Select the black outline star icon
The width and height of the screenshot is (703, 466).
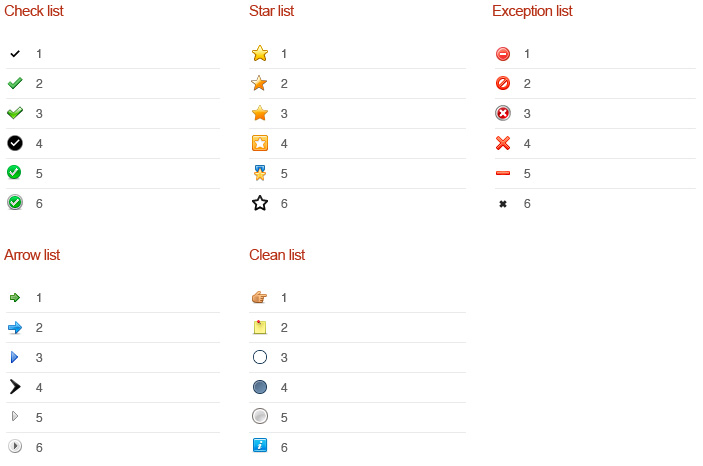tap(260, 203)
